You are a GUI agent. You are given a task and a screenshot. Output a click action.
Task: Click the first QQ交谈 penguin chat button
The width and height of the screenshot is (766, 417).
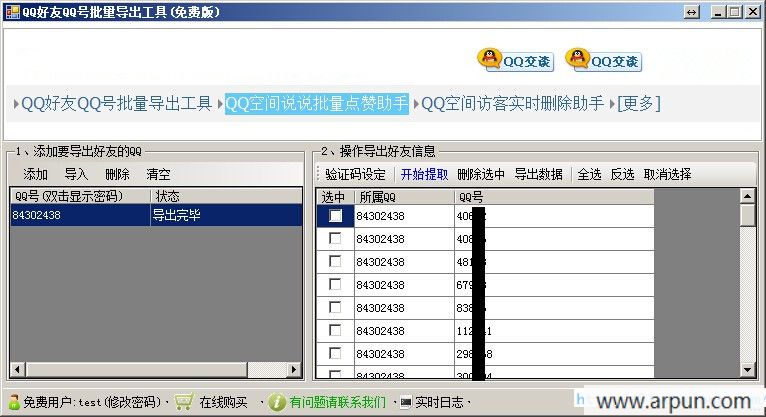[x=515, y=60]
